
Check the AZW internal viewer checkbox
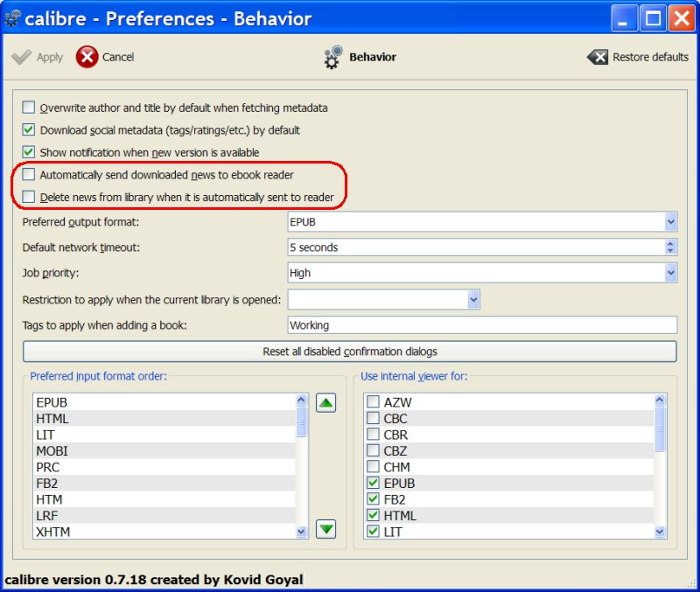[373, 401]
